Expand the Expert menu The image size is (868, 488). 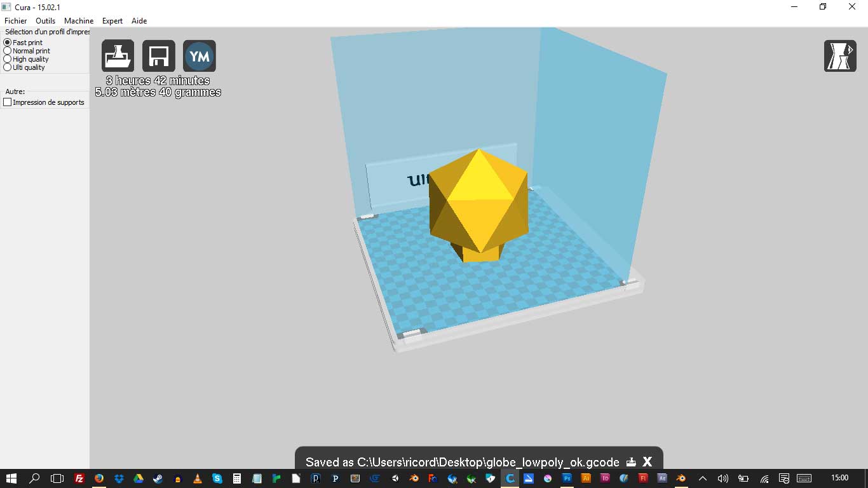click(x=112, y=21)
